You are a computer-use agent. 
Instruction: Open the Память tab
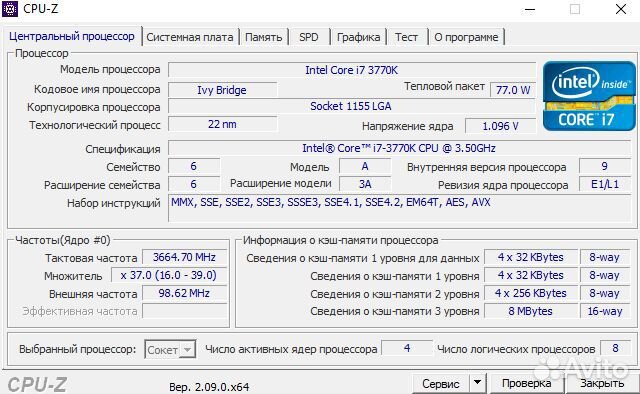coord(263,37)
